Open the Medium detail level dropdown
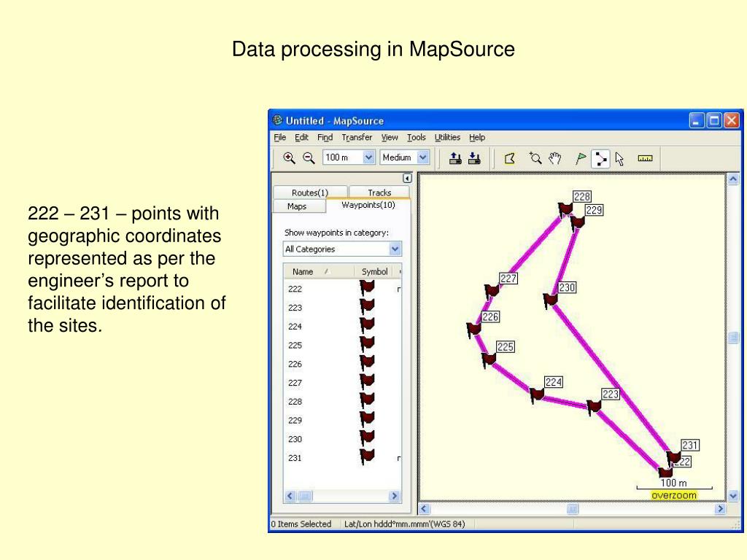 (x=423, y=157)
